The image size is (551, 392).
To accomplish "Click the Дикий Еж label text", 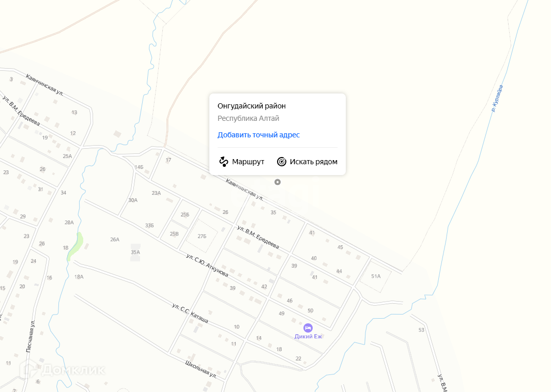I will click(308, 337).
